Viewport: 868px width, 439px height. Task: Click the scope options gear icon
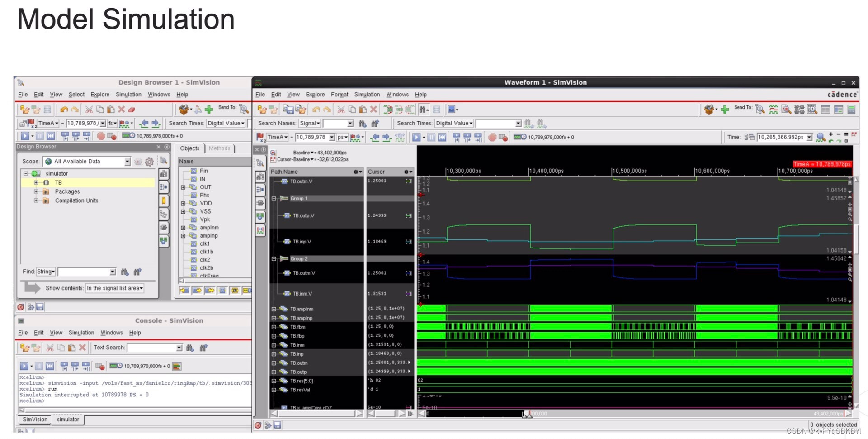coord(149,162)
